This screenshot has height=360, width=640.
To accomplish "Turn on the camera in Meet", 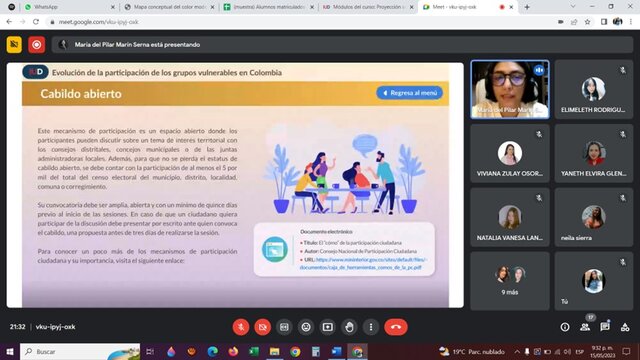I will point(262,327).
